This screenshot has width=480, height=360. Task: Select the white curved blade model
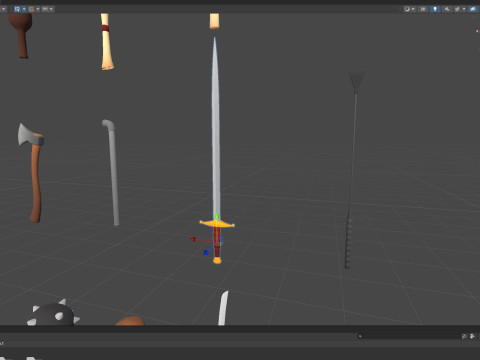tap(223, 308)
